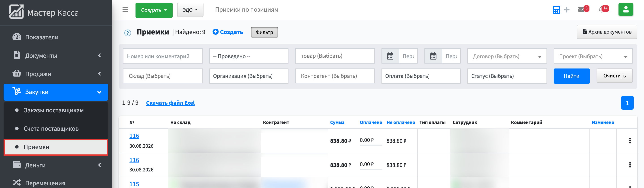Click the Контрагент (Выбрать) field
This screenshot has height=188, width=644.
[335, 76]
